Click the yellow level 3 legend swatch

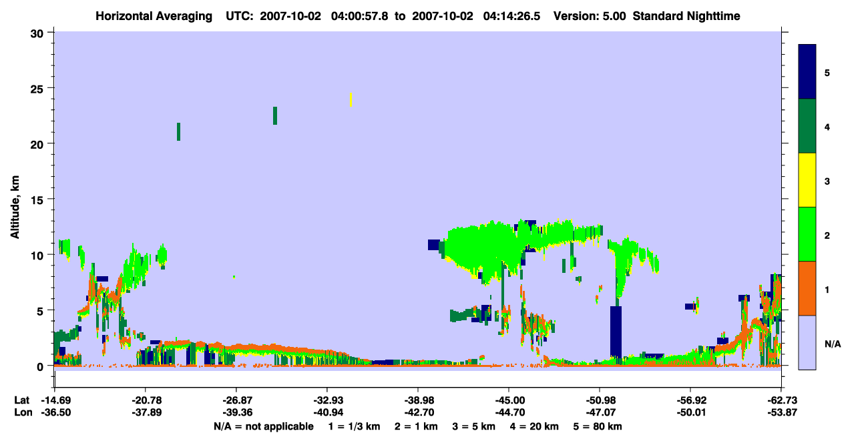(807, 180)
